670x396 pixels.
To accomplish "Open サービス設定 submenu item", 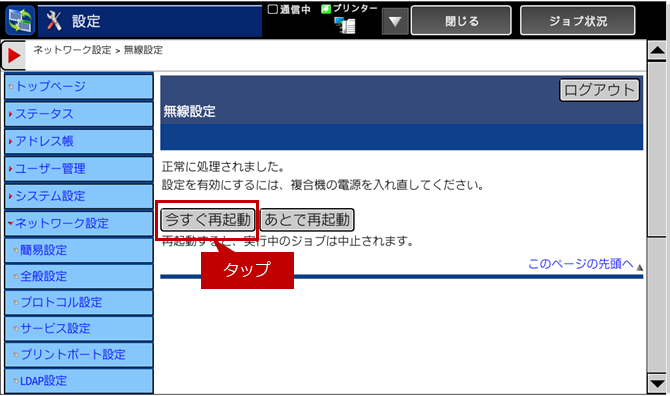I will tap(79, 328).
